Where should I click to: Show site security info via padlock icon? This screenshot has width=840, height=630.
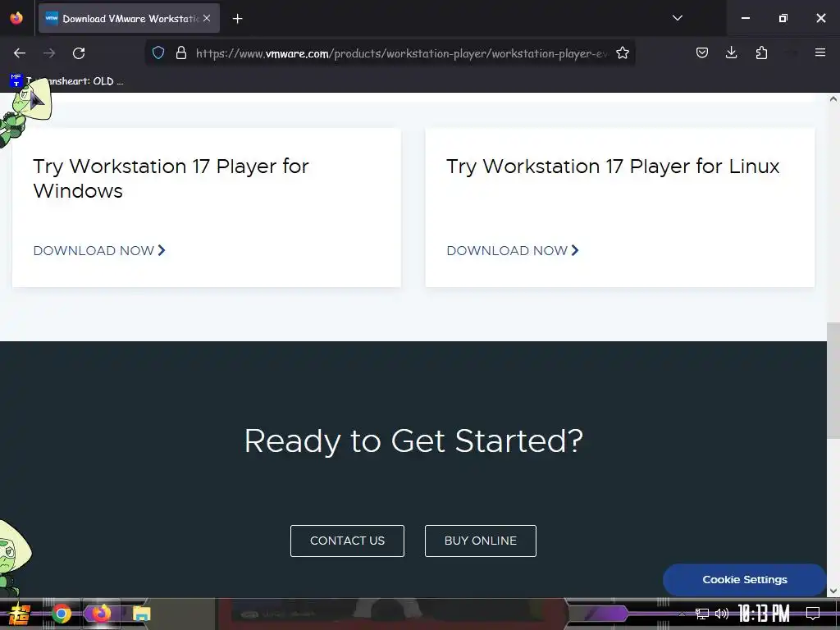pyautogui.click(x=181, y=53)
